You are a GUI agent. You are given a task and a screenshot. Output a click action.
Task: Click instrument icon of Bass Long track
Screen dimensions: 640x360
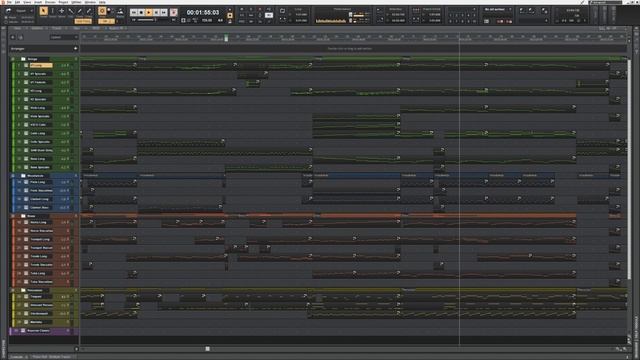click(x=26, y=158)
